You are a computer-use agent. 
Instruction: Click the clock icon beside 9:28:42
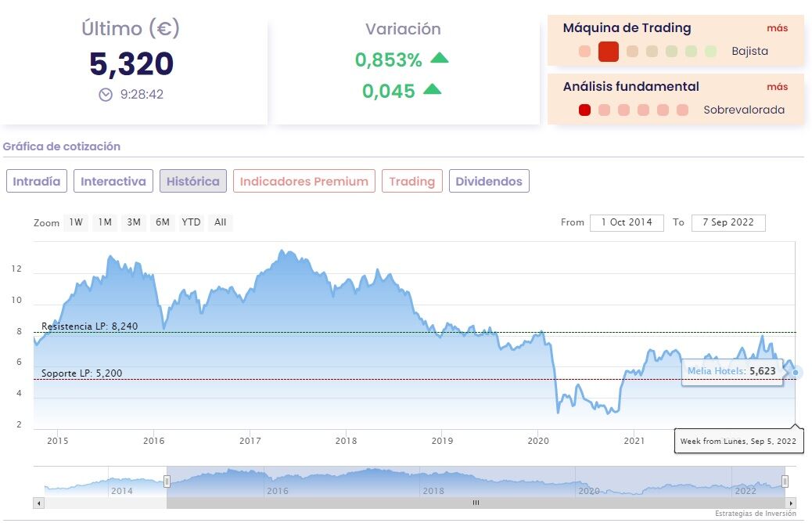point(106,94)
